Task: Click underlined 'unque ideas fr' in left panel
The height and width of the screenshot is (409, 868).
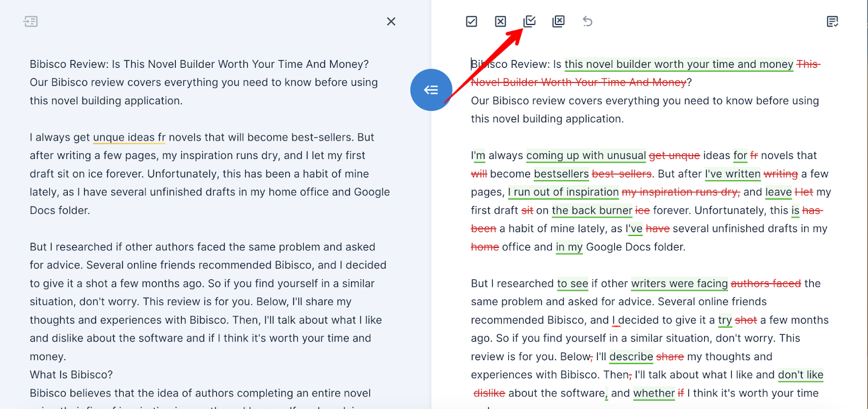Action: [129, 138]
